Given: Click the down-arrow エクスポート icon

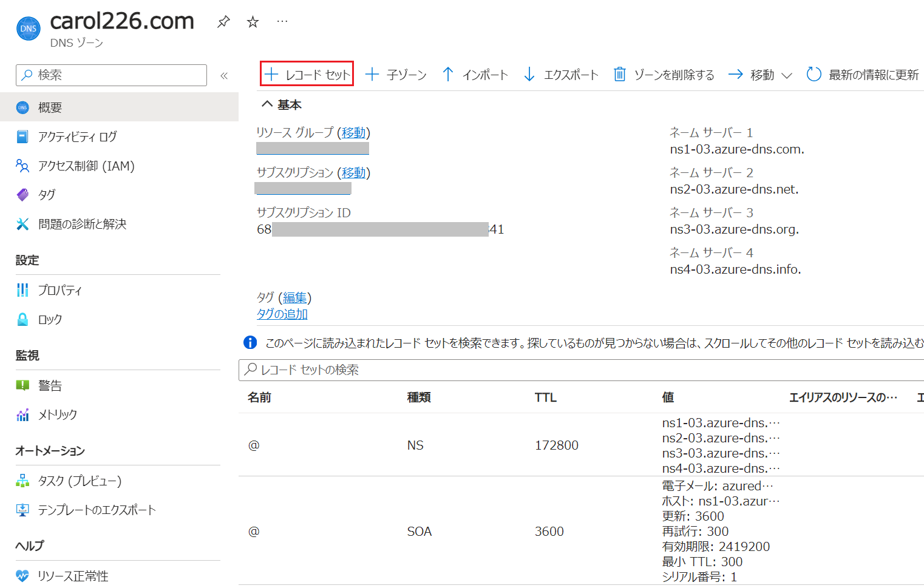Looking at the screenshot, I should tap(529, 75).
